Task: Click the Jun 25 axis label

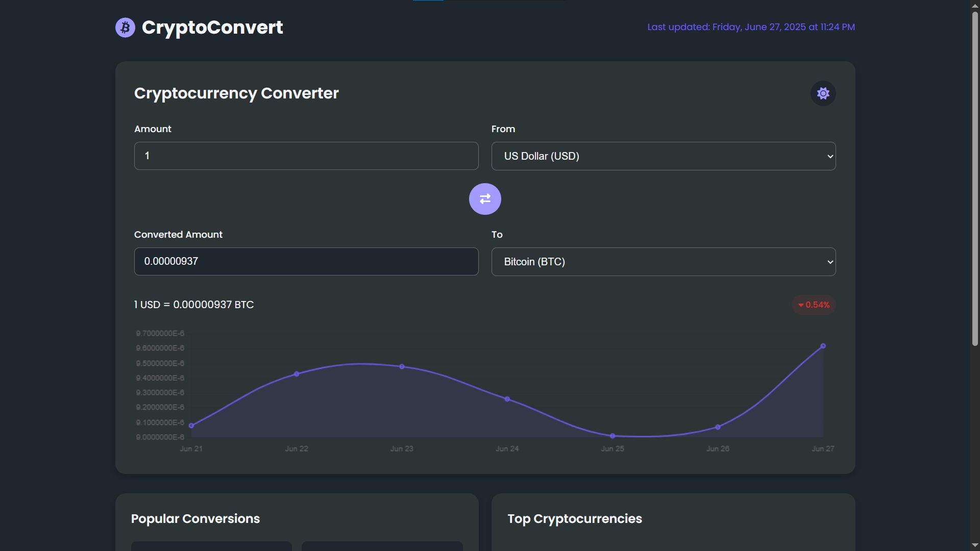Action: [x=612, y=449]
